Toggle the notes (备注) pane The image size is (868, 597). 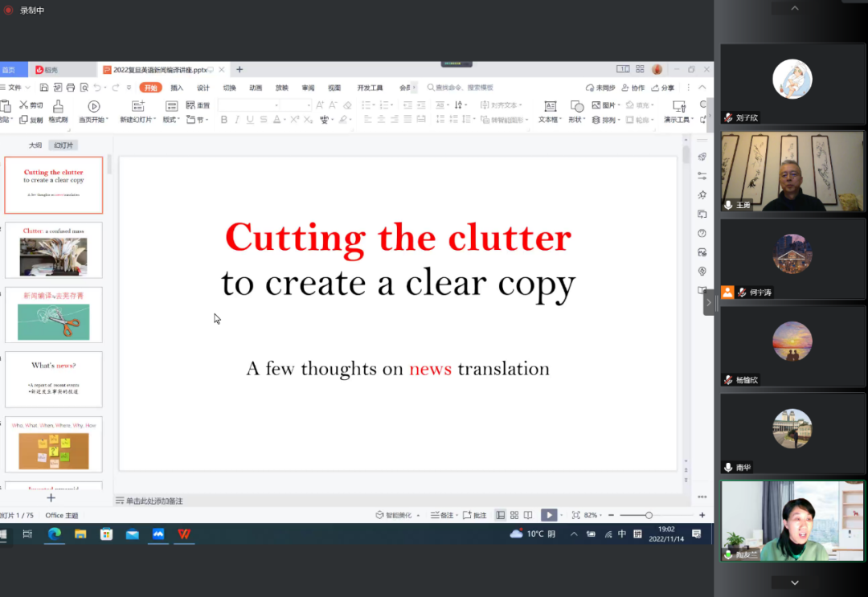click(x=442, y=515)
